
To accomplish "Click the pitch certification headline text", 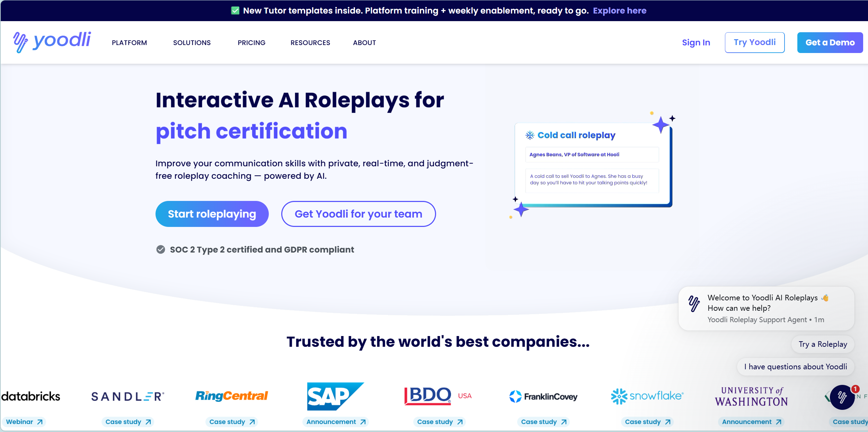I will [x=251, y=132].
